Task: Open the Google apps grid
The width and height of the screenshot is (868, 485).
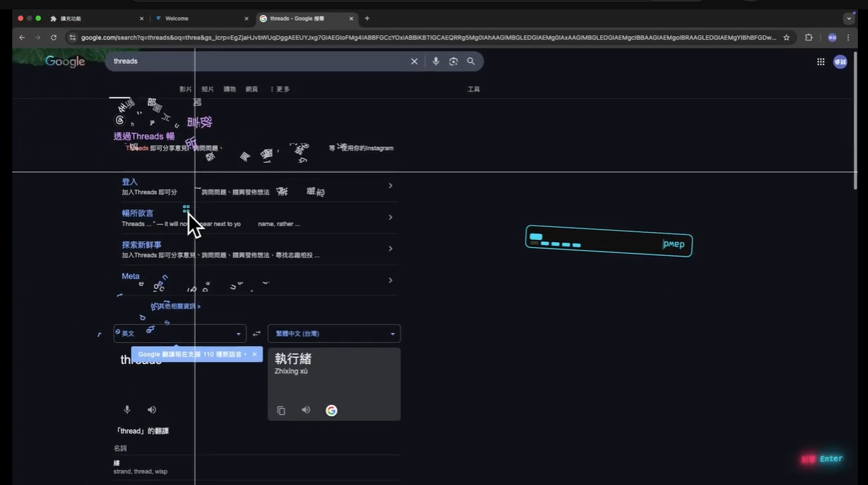Action: coord(820,62)
